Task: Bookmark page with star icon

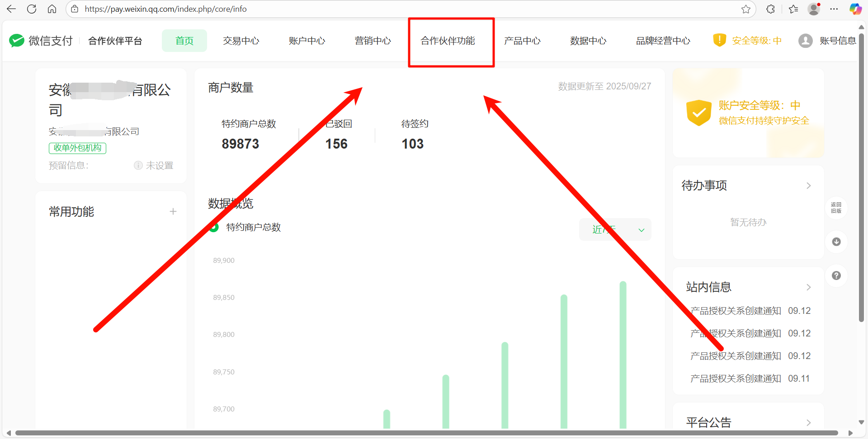Action: [746, 9]
